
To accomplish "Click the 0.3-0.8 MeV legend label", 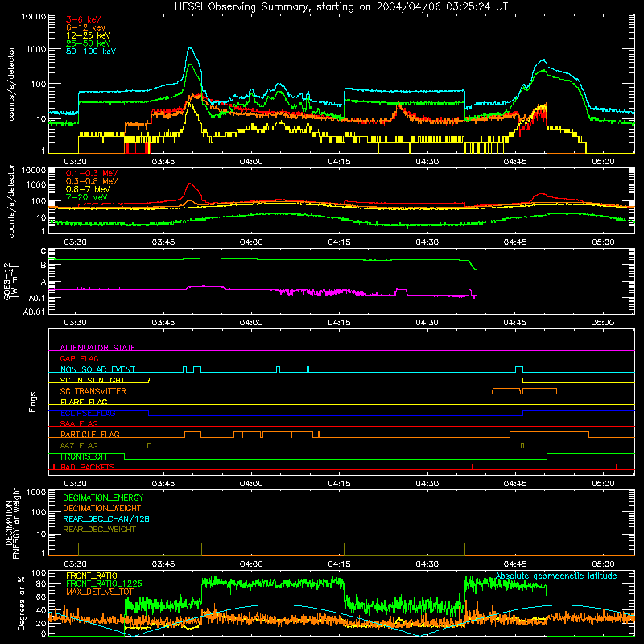I will 92,182.
